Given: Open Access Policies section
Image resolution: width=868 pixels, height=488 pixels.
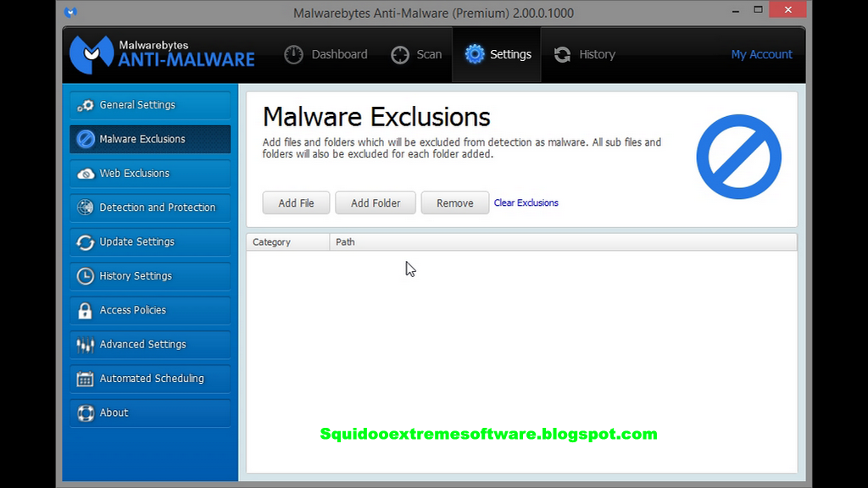Looking at the screenshot, I should click(150, 310).
